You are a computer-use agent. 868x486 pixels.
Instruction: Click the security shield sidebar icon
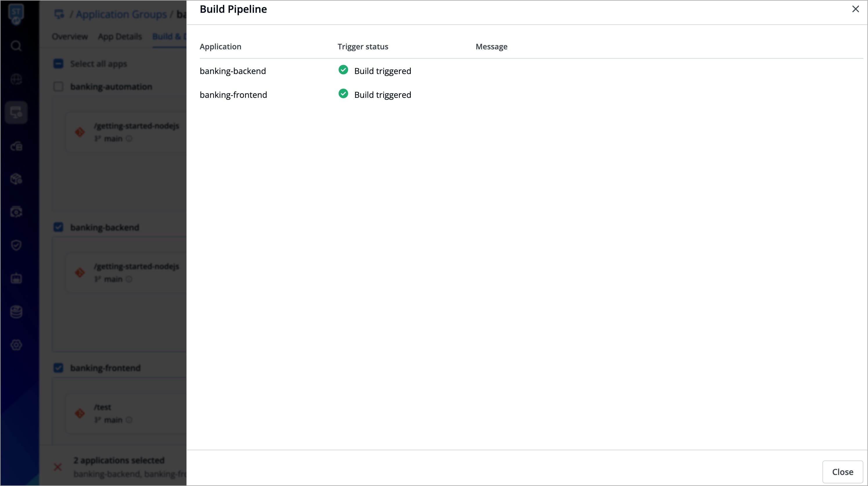16,245
